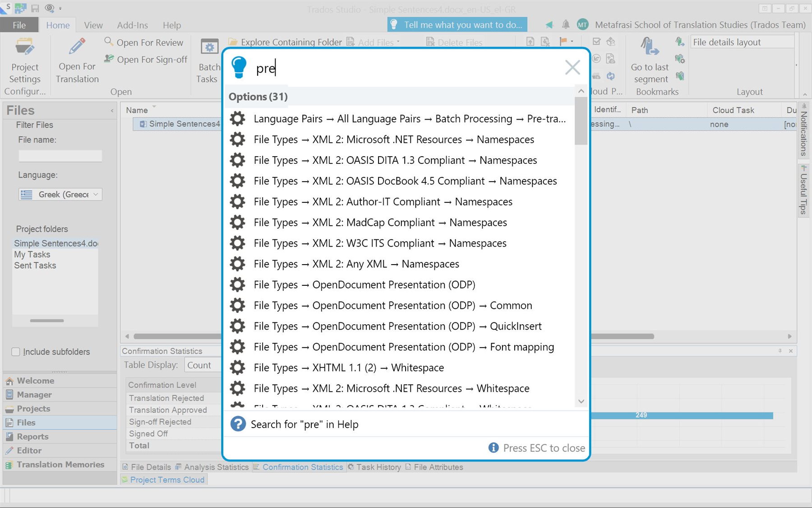This screenshot has height=508, width=812.
Task: Open the Batch Tasks menu
Action: pos(208,59)
